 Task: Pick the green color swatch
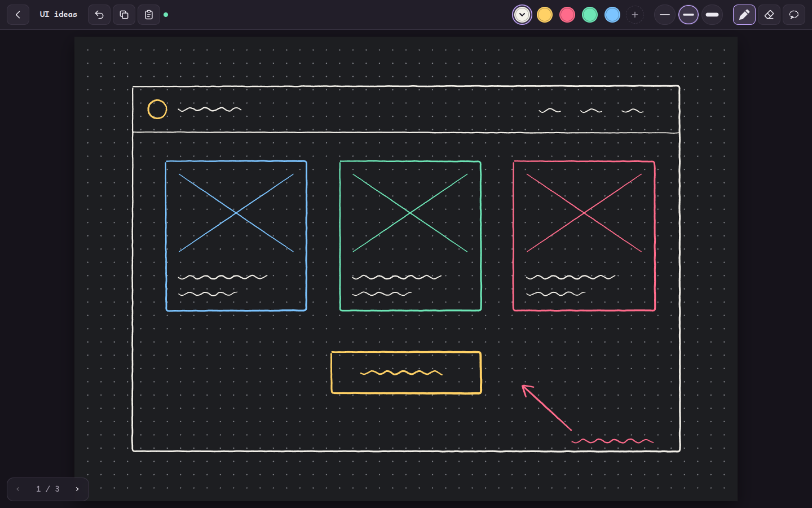(590, 15)
